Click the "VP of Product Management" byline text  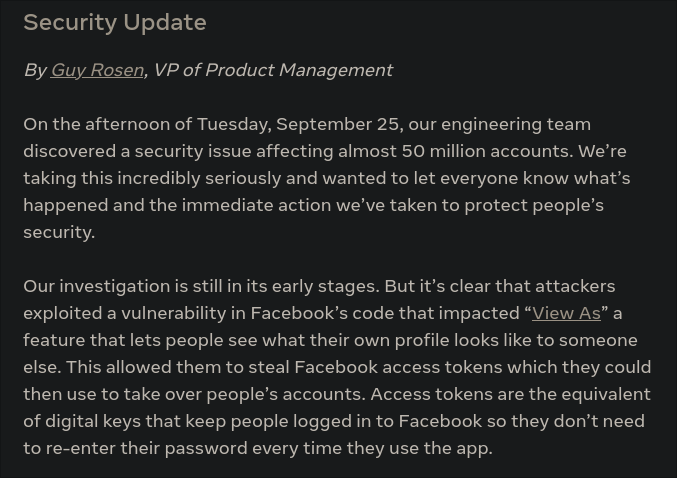click(273, 70)
